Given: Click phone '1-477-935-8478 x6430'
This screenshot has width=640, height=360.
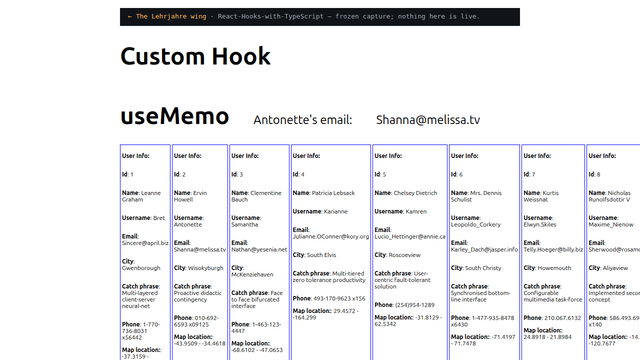Looking at the screenshot, I should 482,321.
